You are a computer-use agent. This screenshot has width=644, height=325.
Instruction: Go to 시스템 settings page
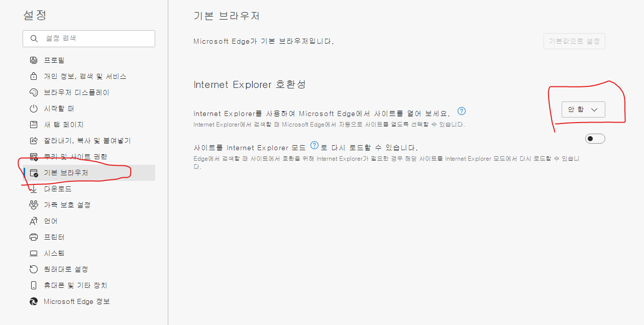[x=89, y=253]
